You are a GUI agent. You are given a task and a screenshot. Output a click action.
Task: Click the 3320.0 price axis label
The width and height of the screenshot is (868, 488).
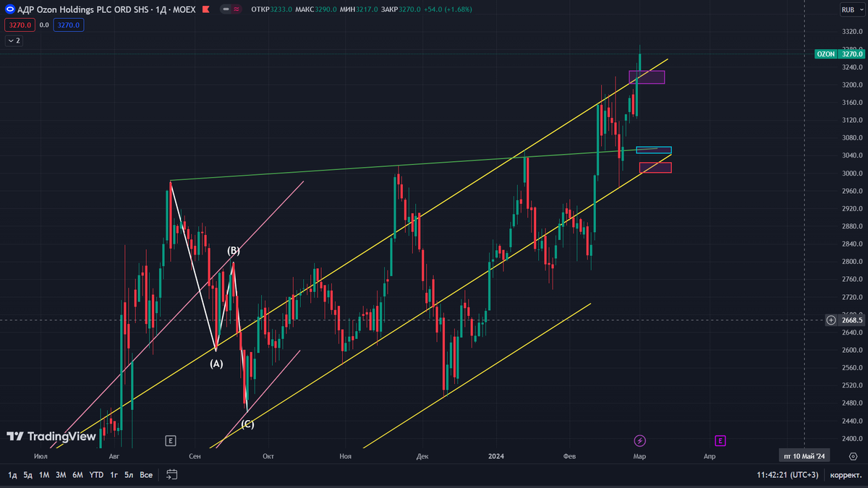point(852,32)
